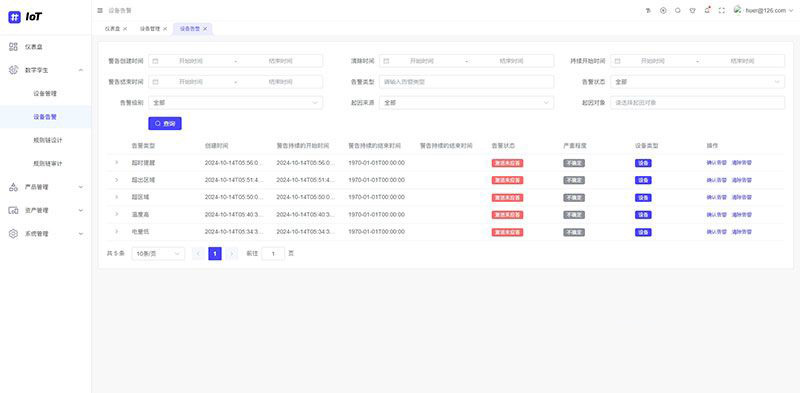Click the 不确定 tag in 电量低 row

click(x=574, y=232)
